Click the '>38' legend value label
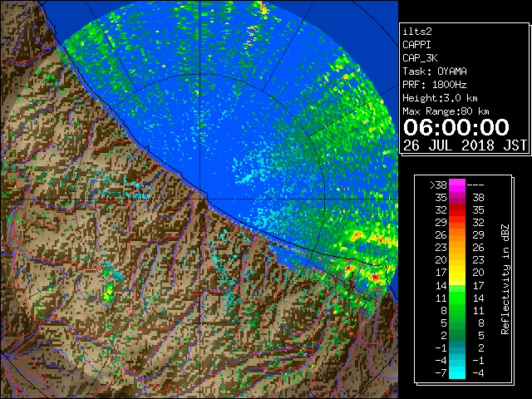The width and height of the screenshot is (532, 399). click(438, 185)
